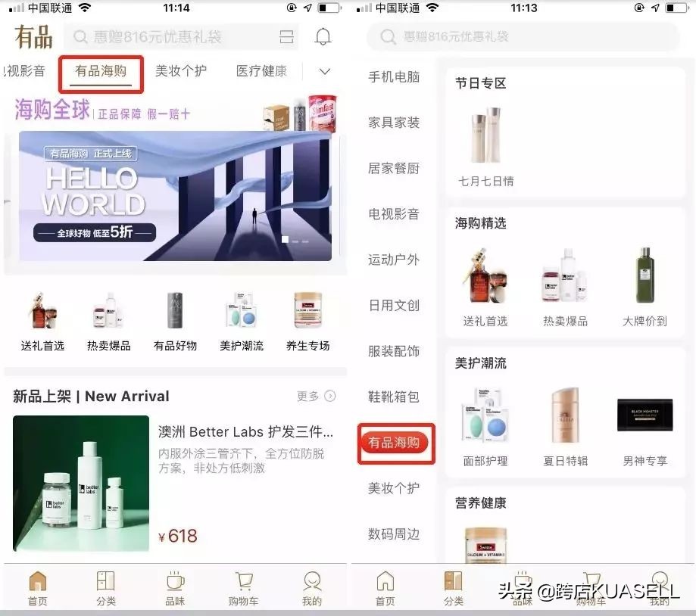696x616 pixels.
Task: Switch to the 医疗健康 tab
Action: [261, 70]
